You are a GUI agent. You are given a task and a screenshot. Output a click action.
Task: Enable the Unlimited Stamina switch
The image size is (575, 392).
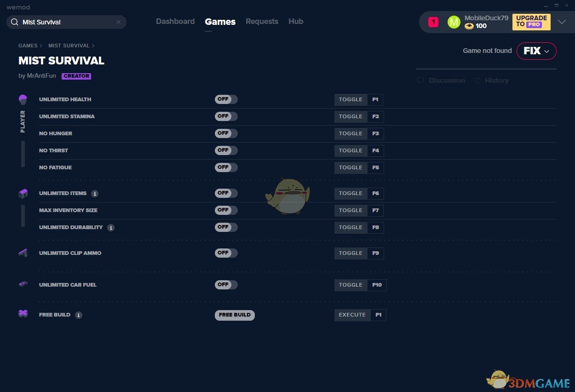coord(226,116)
